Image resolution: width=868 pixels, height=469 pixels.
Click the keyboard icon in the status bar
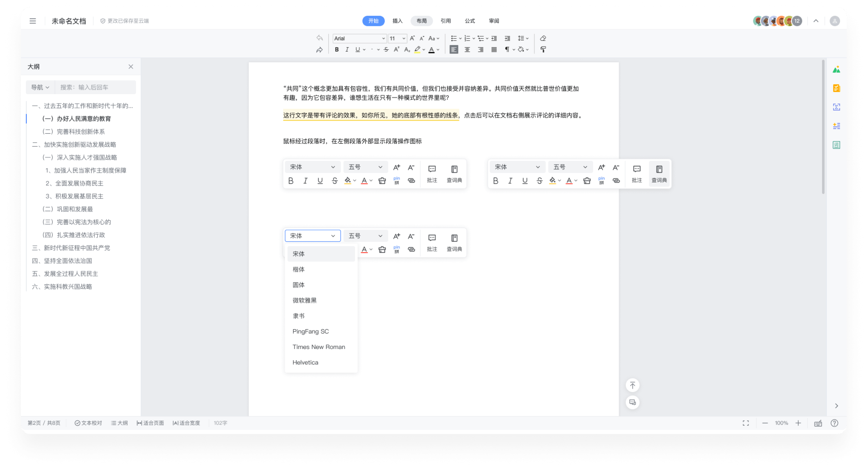818,423
